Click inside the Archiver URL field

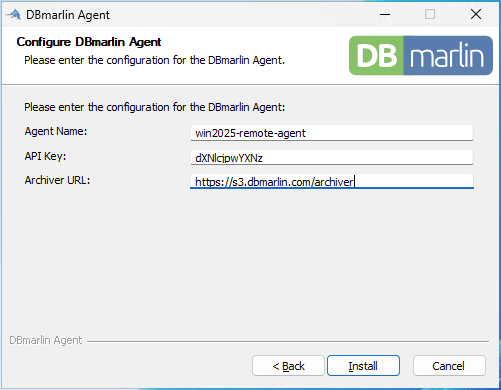(332, 181)
